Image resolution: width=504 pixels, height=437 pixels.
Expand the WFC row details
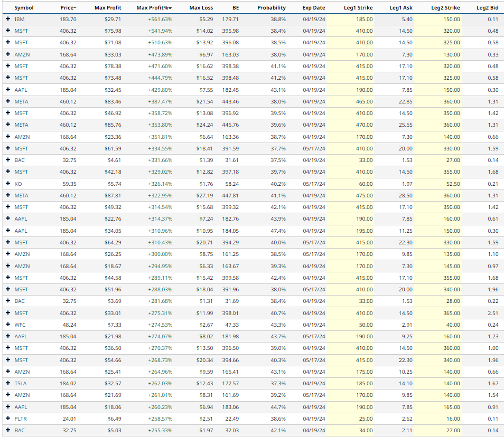tap(8, 325)
